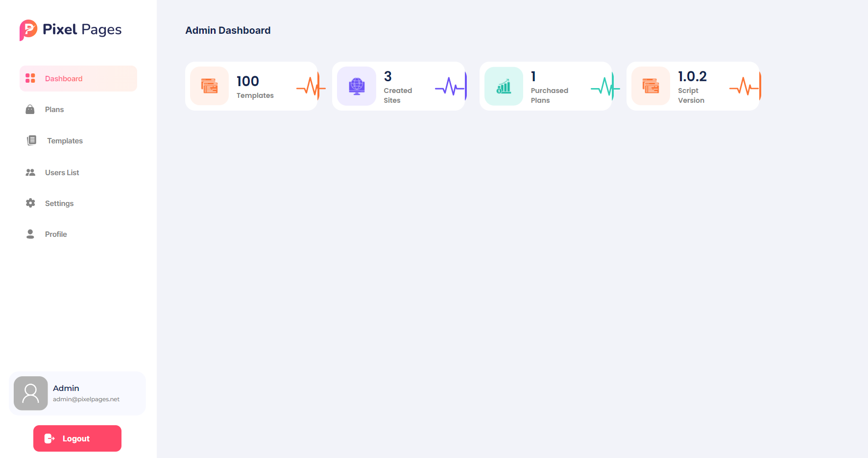Open the Plans menu item
This screenshot has height=458, width=868.
click(54, 110)
